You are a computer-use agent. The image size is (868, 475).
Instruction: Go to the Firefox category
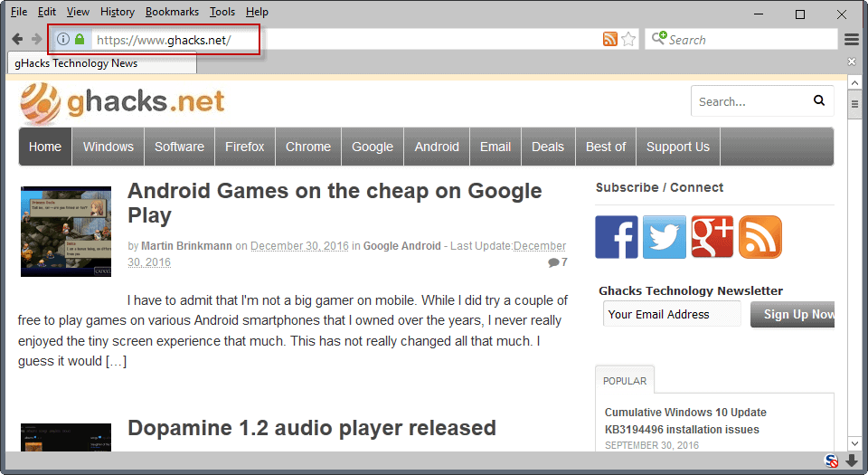click(245, 147)
